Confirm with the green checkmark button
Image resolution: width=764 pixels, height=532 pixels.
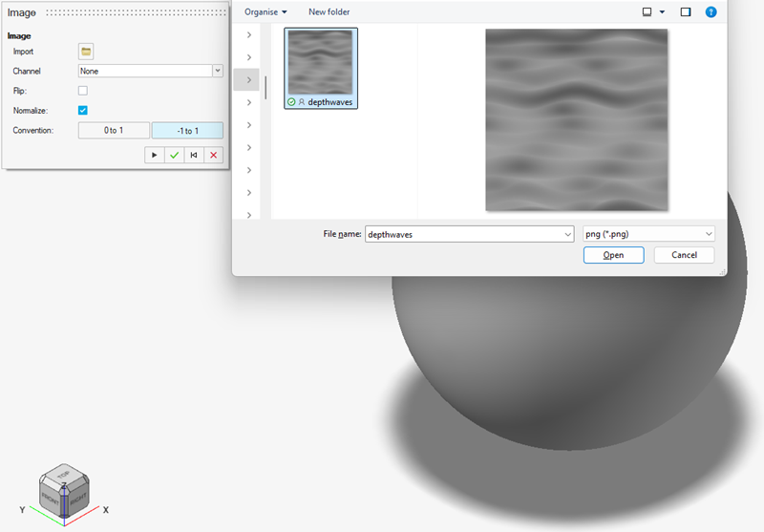coord(174,155)
